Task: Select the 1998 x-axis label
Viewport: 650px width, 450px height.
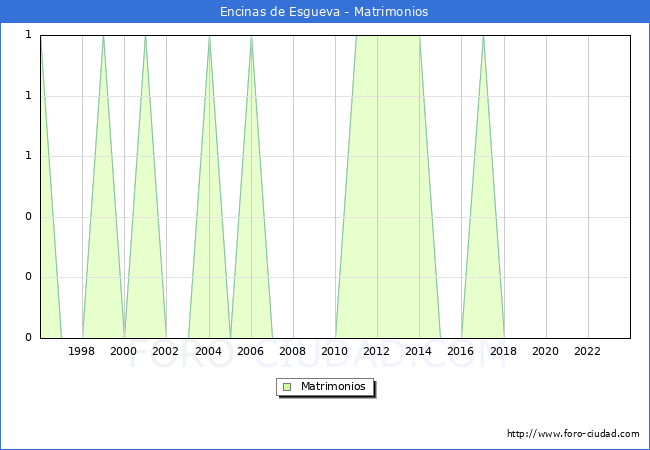Action: (x=82, y=351)
